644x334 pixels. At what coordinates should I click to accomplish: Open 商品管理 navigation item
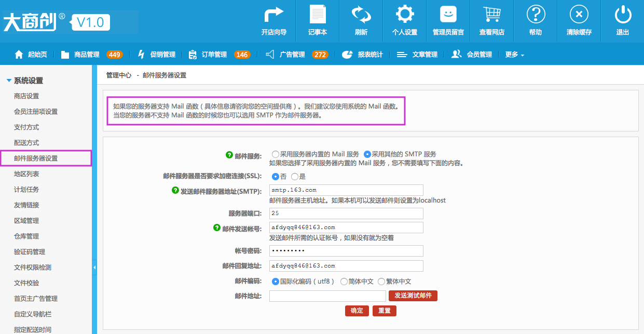pyautogui.click(x=87, y=55)
